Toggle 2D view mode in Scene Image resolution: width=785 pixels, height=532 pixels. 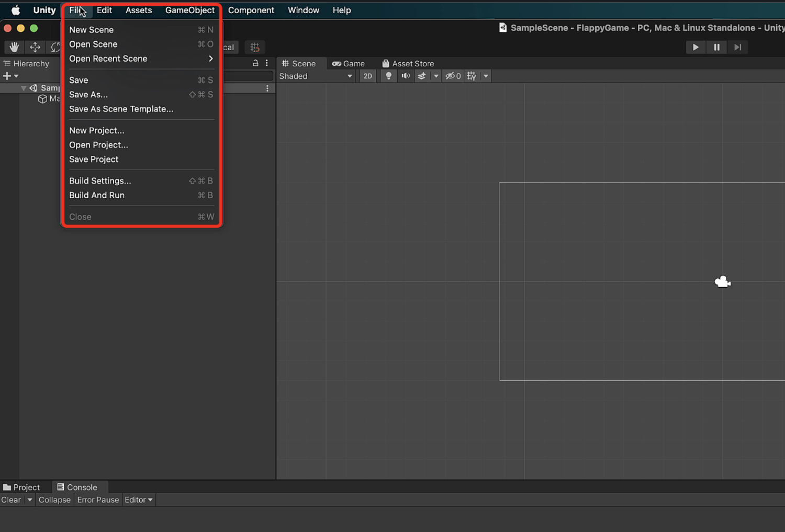(368, 76)
